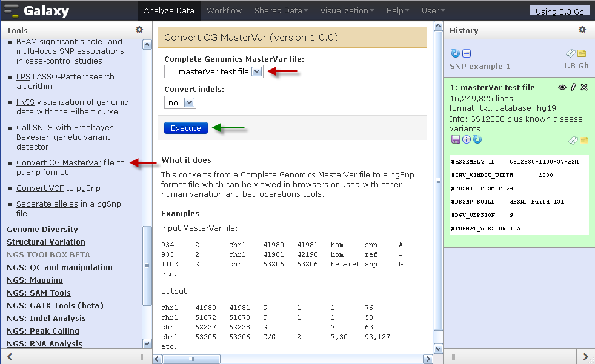Expand the NGS: Mapping section
595x364 pixels.
pyautogui.click(x=35, y=280)
